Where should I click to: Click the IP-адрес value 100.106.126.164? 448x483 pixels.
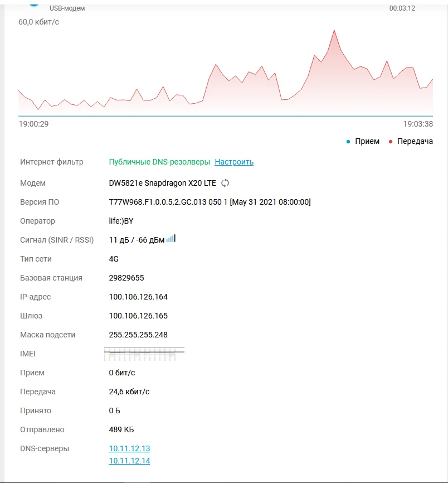click(138, 297)
